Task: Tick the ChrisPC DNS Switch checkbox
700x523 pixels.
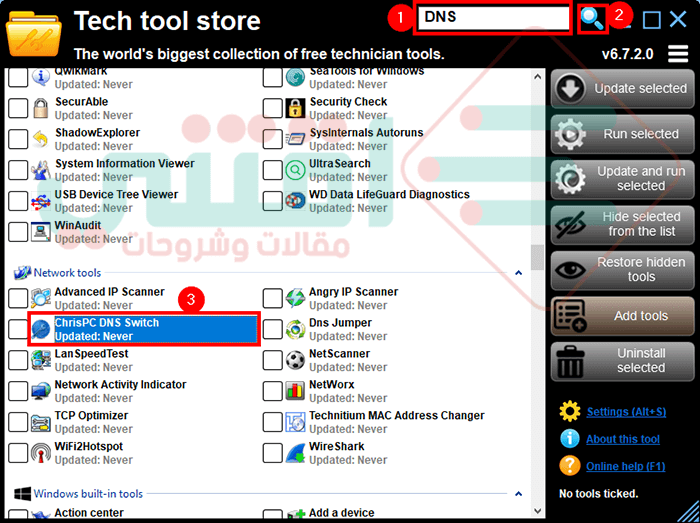Action: [18, 329]
